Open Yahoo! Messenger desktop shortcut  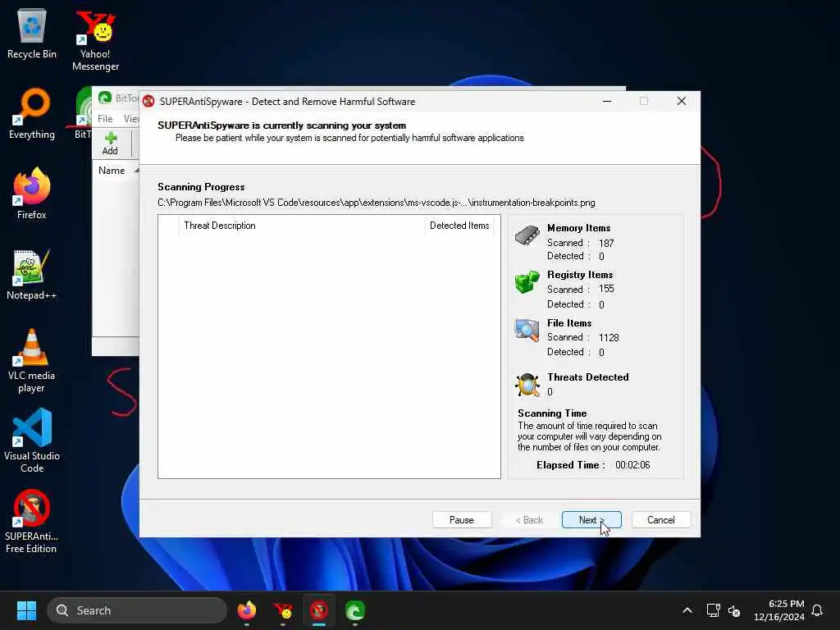[x=95, y=41]
